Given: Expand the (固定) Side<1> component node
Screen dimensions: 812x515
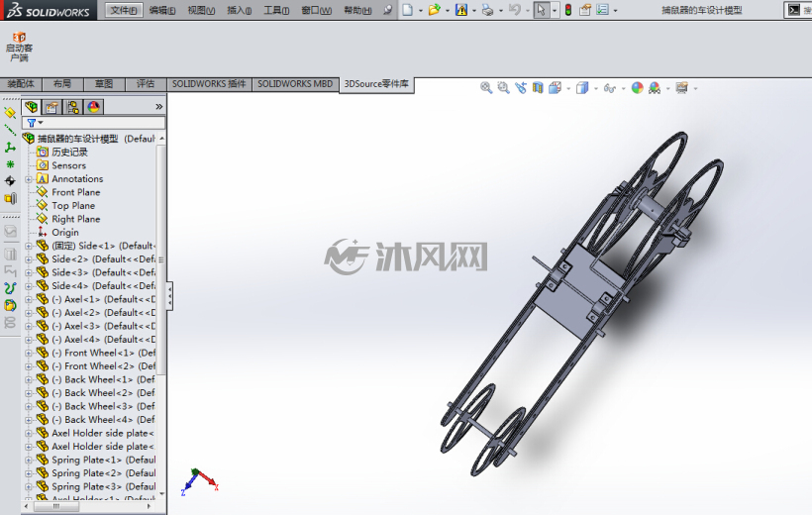Looking at the screenshot, I should [x=29, y=246].
